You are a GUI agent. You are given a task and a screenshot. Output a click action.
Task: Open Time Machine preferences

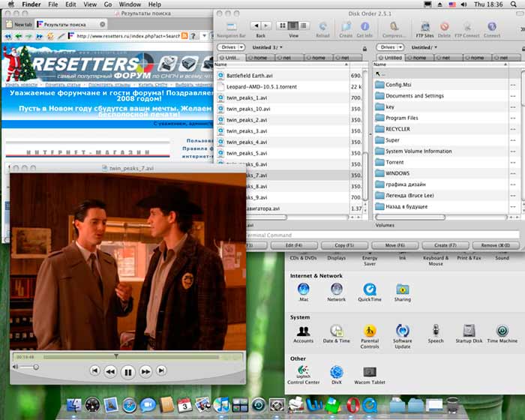tap(502, 334)
